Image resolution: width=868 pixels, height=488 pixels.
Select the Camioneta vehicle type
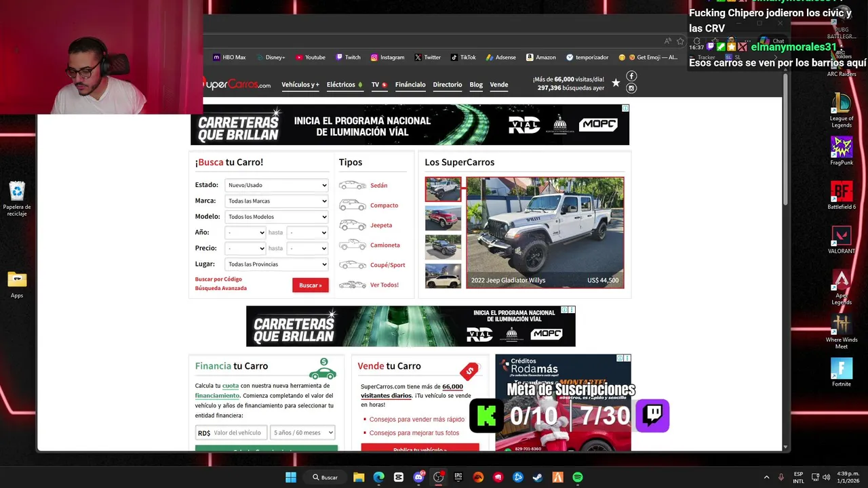[370, 245]
